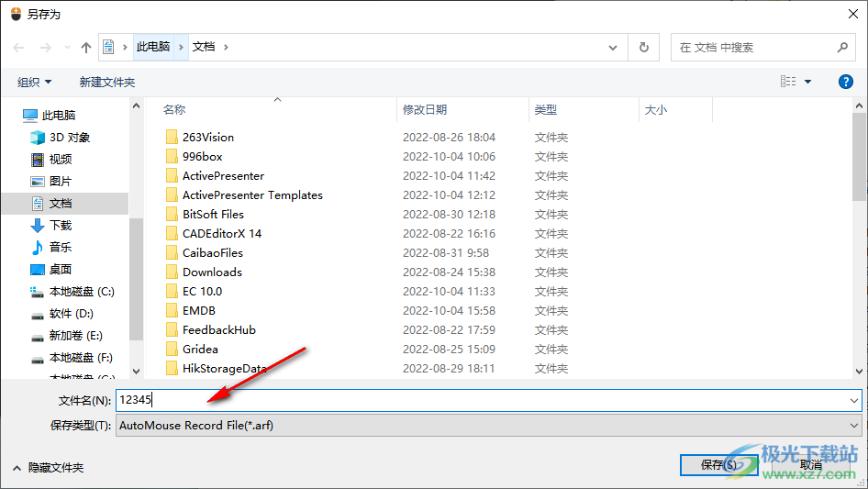Open 下载 folder in the sidebar
The width and height of the screenshot is (868, 489).
[51, 226]
